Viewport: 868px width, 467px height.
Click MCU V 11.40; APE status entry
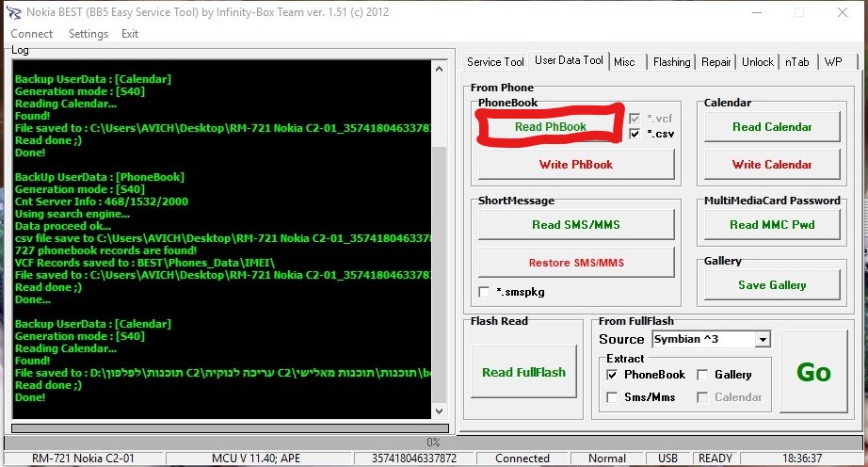click(x=256, y=459)
